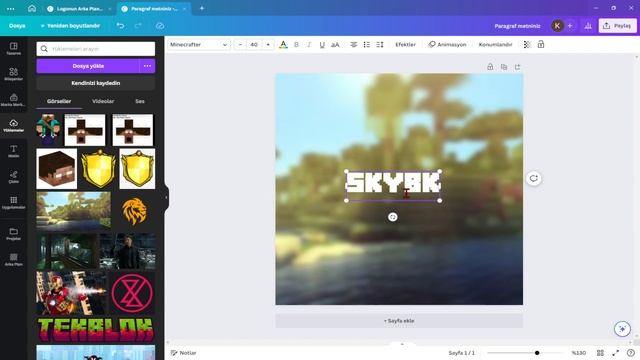
Task: Click the move handle below SKYBK text
Action: (393, 217)
